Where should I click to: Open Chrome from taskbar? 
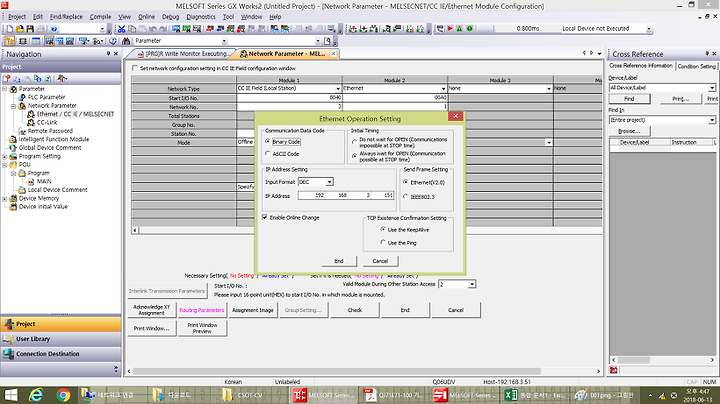click(63, 395)
